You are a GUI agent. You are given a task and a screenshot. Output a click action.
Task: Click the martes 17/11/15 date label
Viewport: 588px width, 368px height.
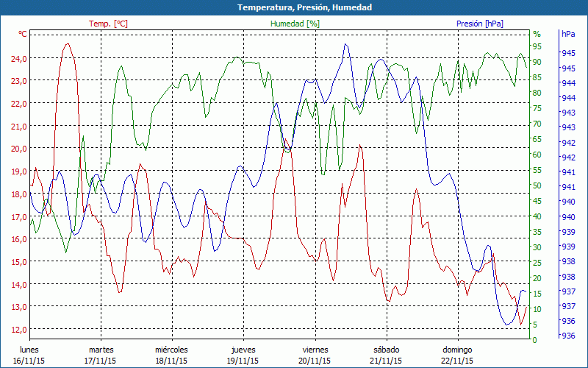pos(101,355)
